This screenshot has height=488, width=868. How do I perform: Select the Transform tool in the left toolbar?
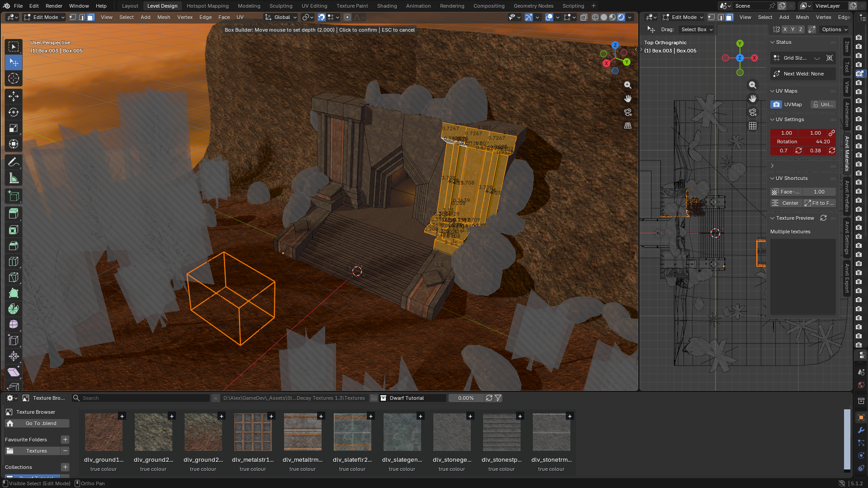[14, 144]
